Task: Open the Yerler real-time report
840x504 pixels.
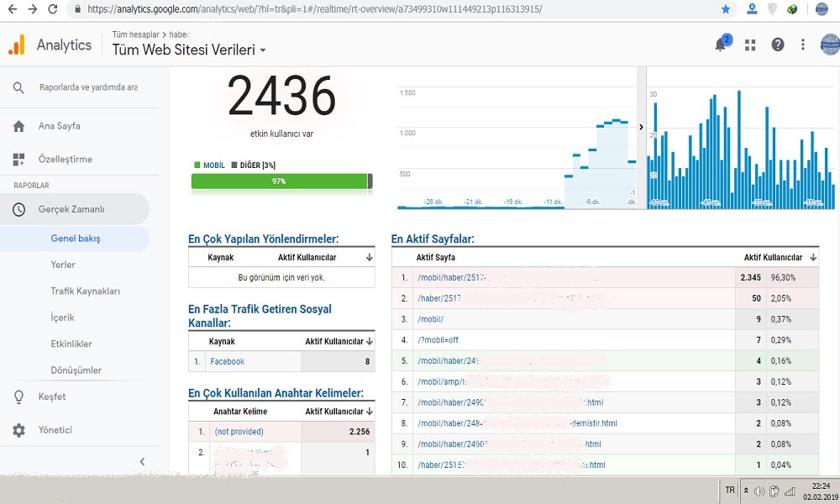Action: coord(63,265)
